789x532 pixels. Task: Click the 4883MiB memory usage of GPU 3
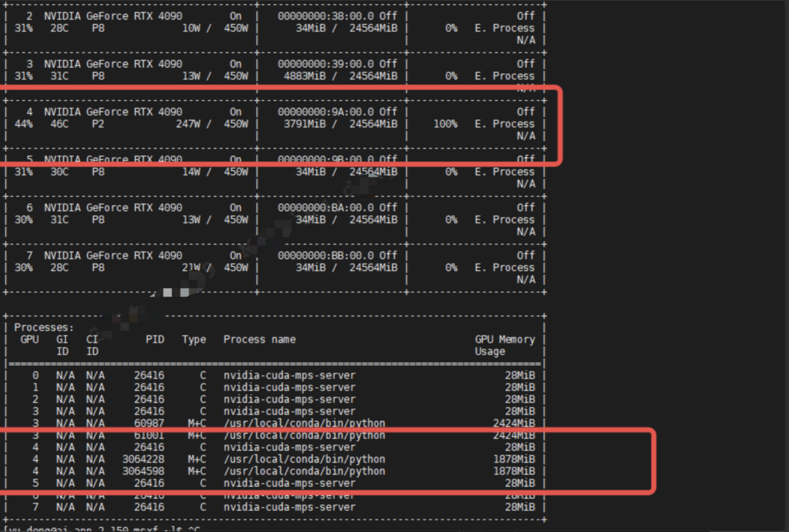pyautogui.click(x=305, y=76)
